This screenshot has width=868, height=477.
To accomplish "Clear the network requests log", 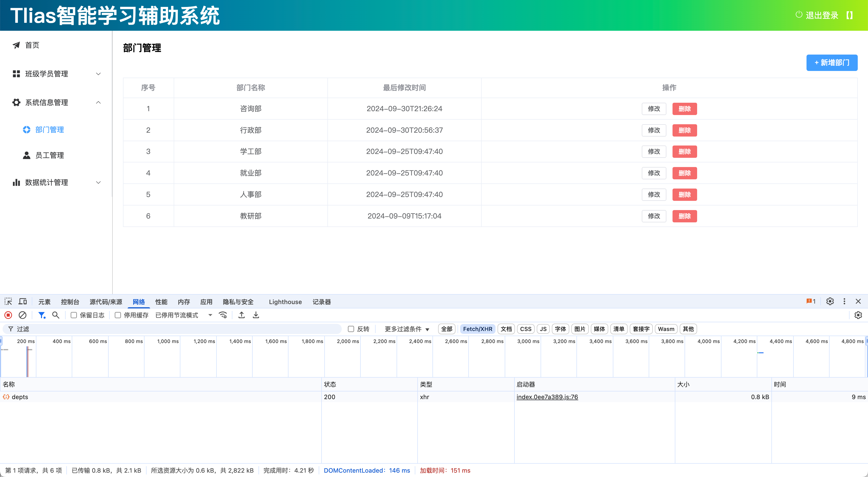I will [23, 315].
